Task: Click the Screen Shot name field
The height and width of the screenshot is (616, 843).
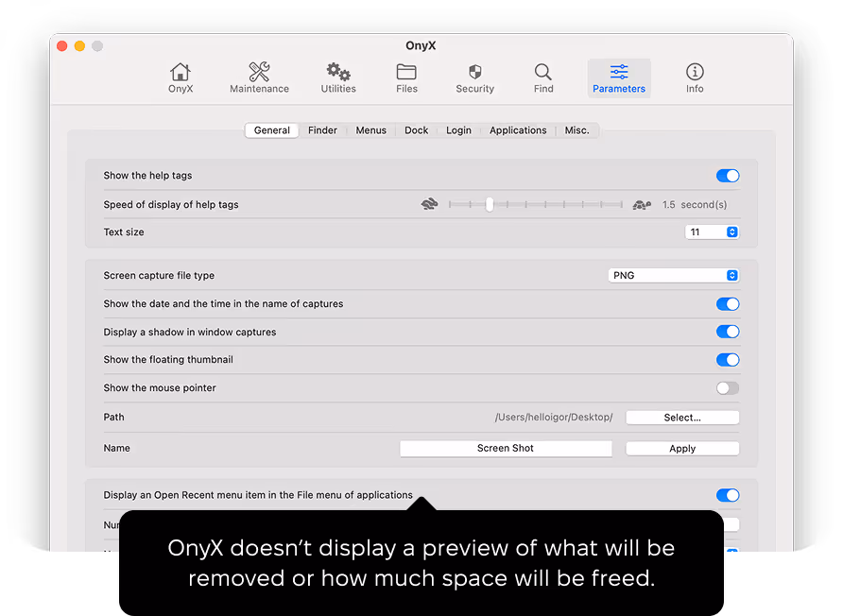Action: pos(506,448)
